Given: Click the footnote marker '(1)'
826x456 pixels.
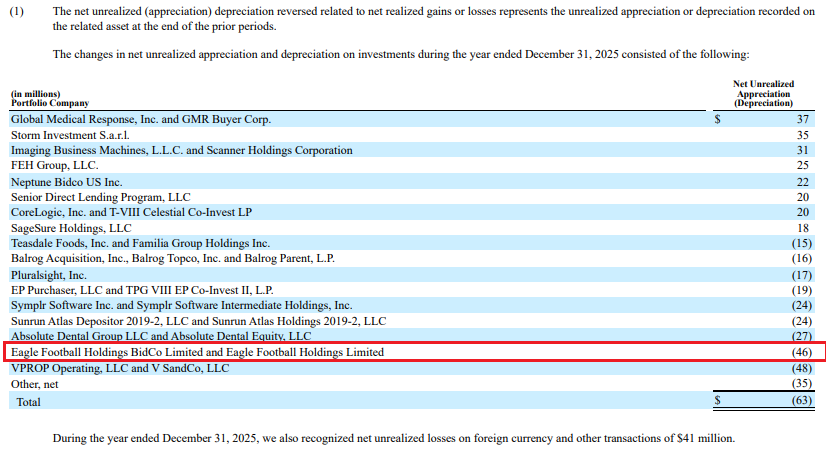Looking at the screenshot, I should tap(16, 12).
